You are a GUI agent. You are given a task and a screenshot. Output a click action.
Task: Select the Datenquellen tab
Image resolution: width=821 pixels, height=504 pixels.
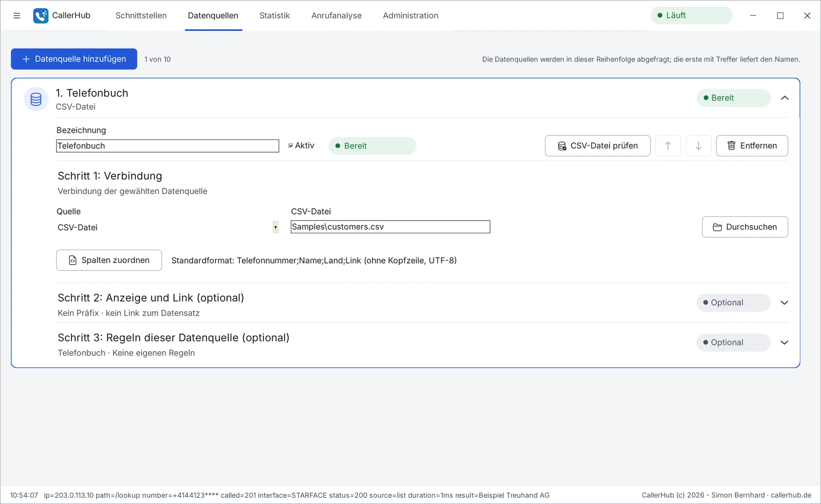[213, 15]
